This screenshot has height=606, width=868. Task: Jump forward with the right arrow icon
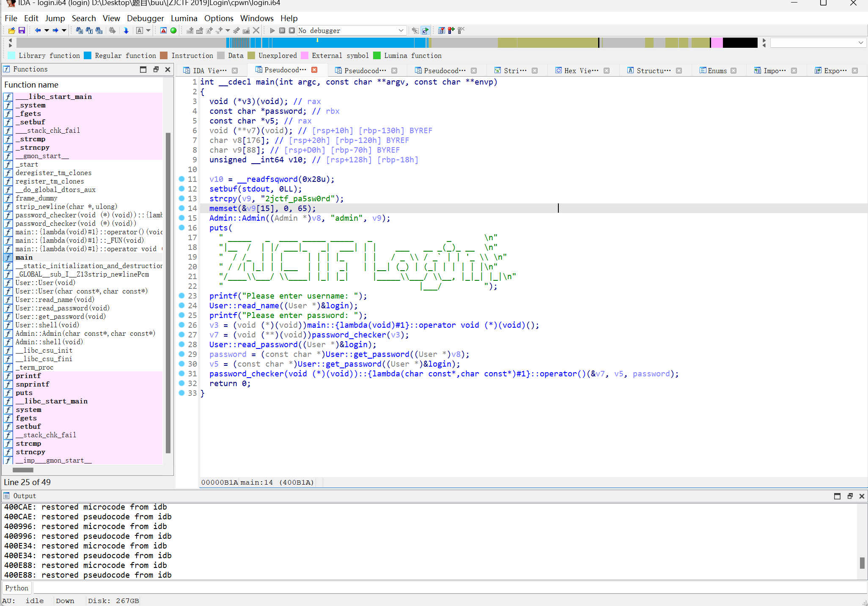pyautogui.click(x=55, y=30)
